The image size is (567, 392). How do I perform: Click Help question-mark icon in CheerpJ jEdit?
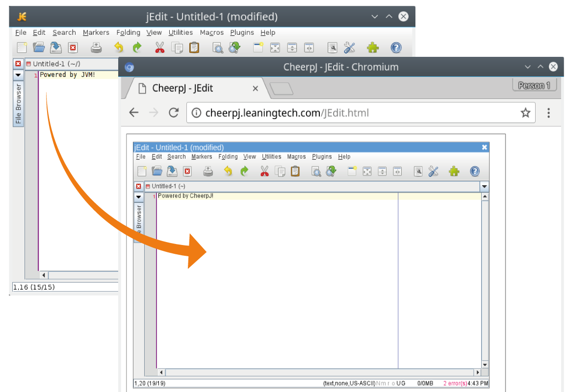coord(474,171)
